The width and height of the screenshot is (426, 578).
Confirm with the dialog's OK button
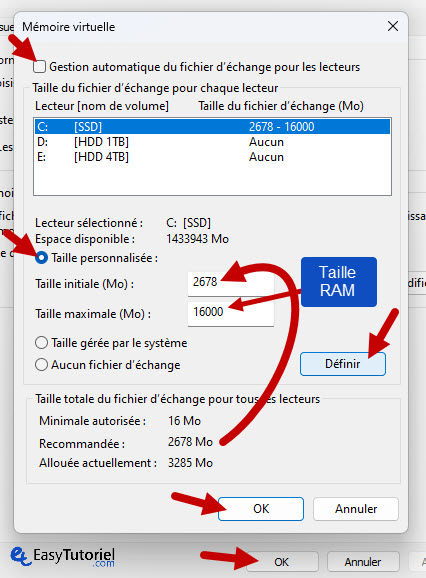(261, 509)
